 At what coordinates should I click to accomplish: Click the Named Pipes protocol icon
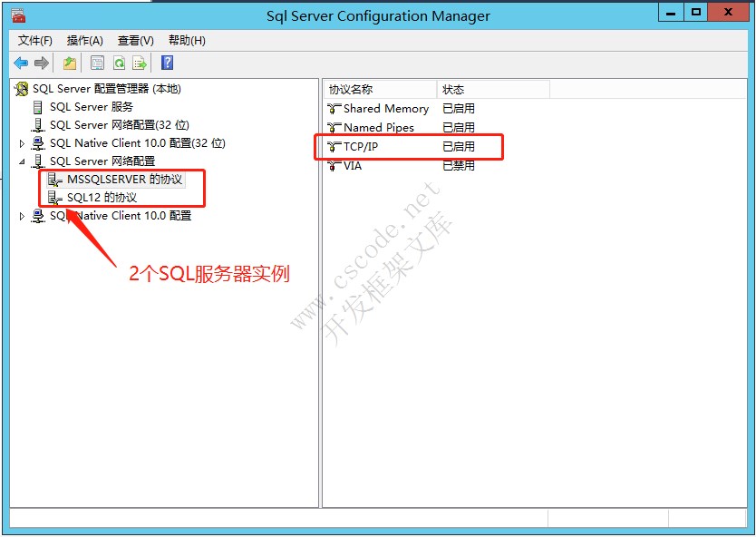click(x=334, y=127)
